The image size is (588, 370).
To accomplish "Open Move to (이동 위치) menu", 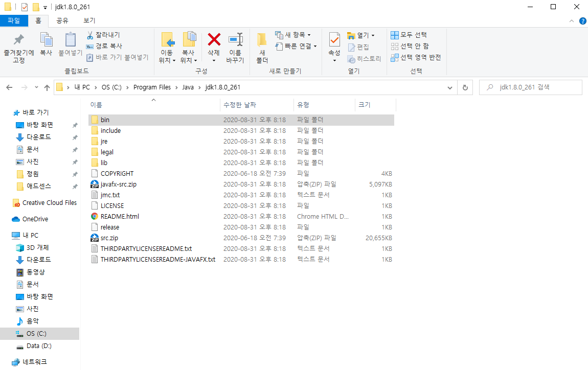I will [167, 47].
